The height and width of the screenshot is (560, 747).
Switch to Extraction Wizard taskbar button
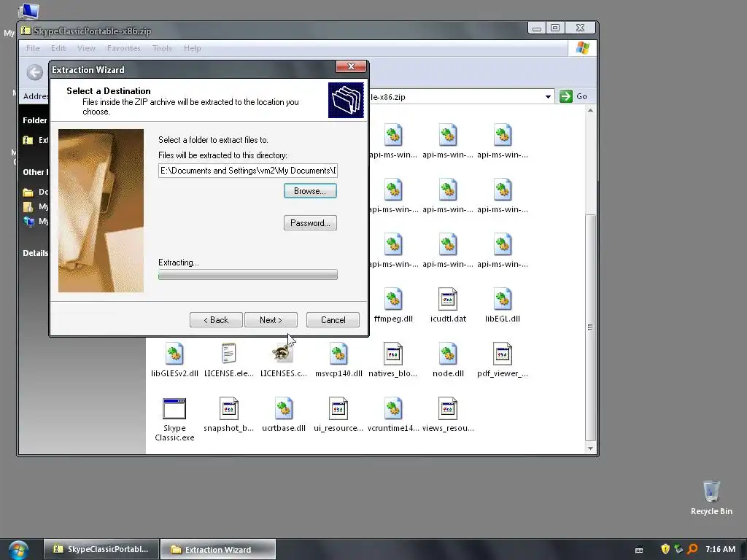pos(218,550)
